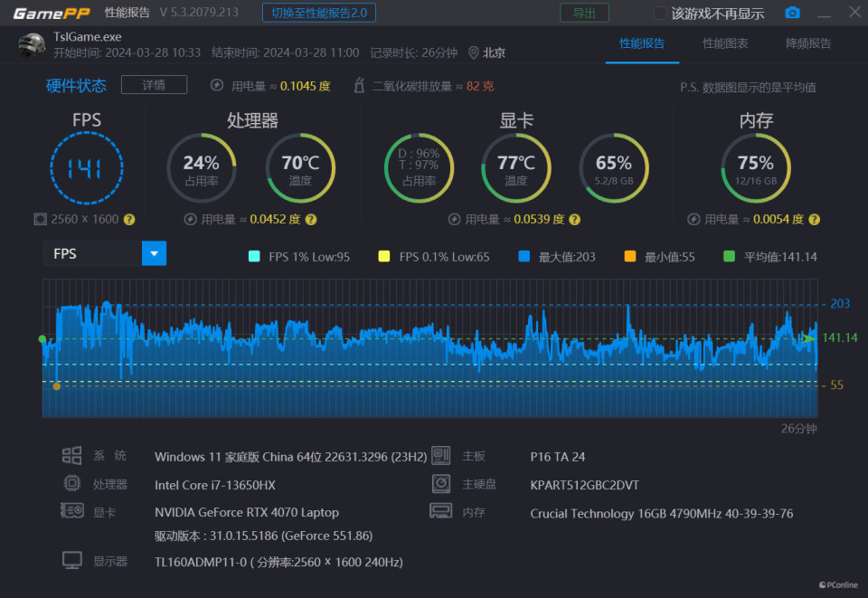Click the Intel Core i7-13650HX text
The image size is (868, 598).
215,485
